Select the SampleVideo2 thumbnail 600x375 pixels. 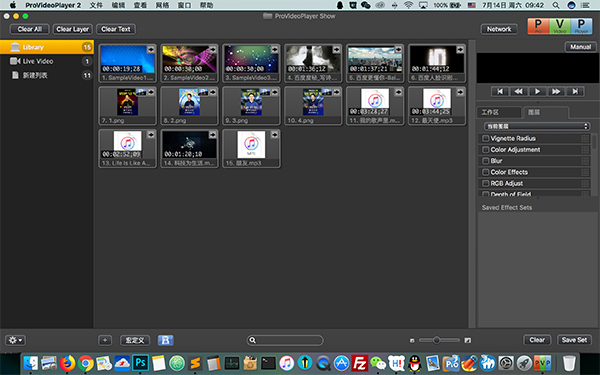click(189, 63)
